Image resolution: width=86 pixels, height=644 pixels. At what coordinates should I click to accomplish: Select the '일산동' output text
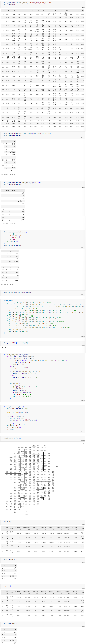click(x=4, y=348)
